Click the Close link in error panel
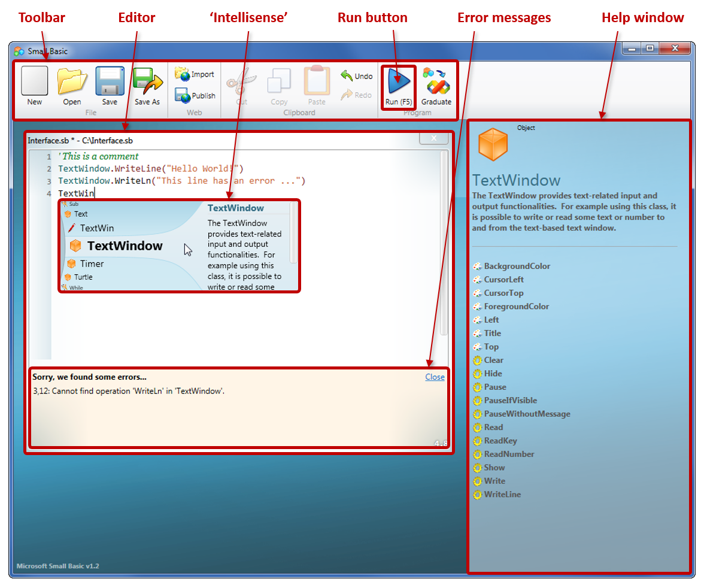 (435, 377)
